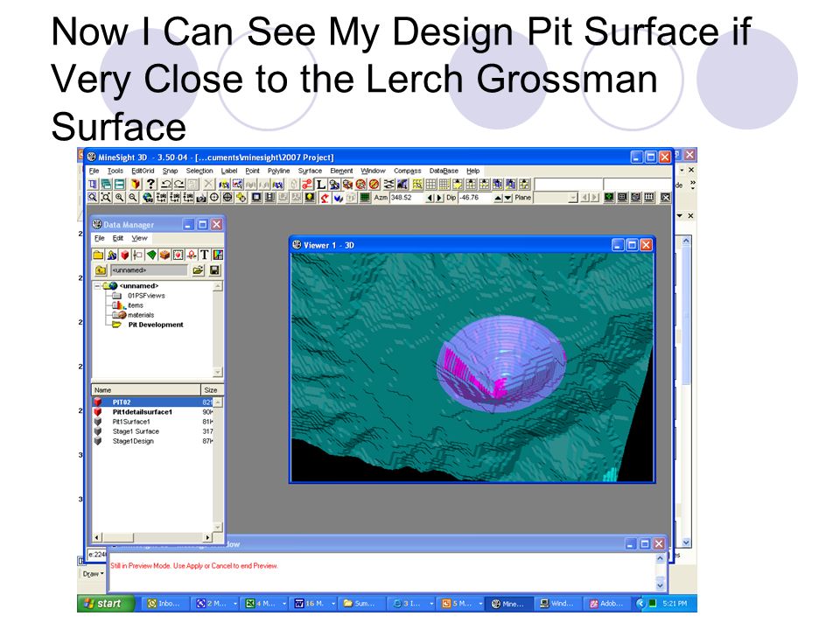Click the Data Manager horizontal scrollbar right arrow
Screen dimensions: 840x630
point(207,536)
